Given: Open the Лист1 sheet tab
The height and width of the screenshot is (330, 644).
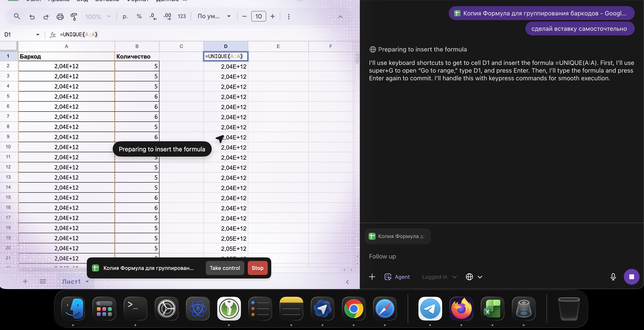Looking at the screenshot, I should pos(72,282).
